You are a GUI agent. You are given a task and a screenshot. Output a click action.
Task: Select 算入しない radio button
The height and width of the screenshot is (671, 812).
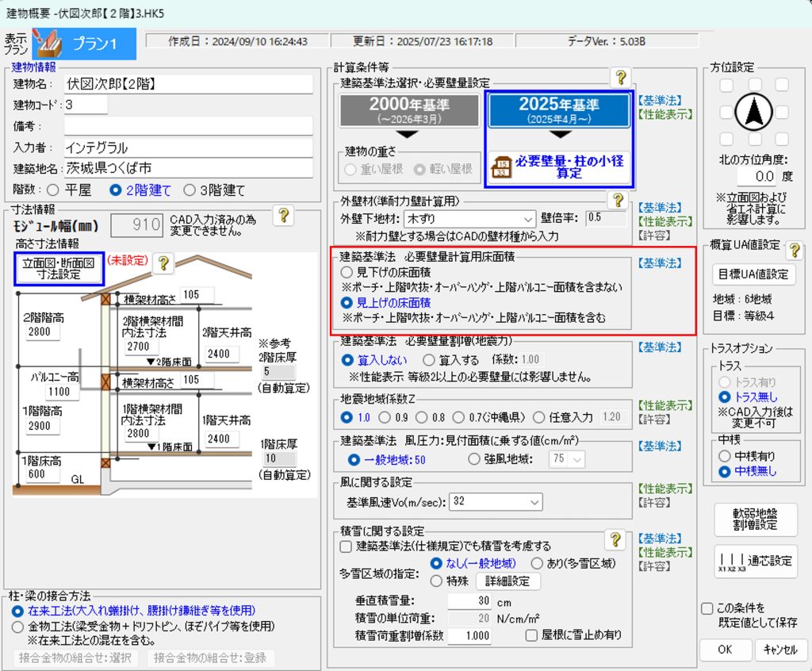[347, 359]
